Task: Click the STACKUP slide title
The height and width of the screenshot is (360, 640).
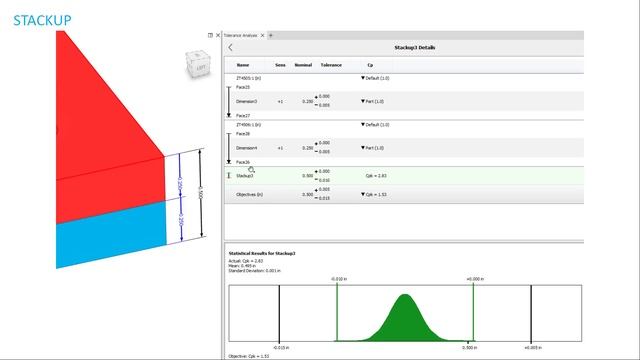Action: pyautogui.click(x=42, y=20)
